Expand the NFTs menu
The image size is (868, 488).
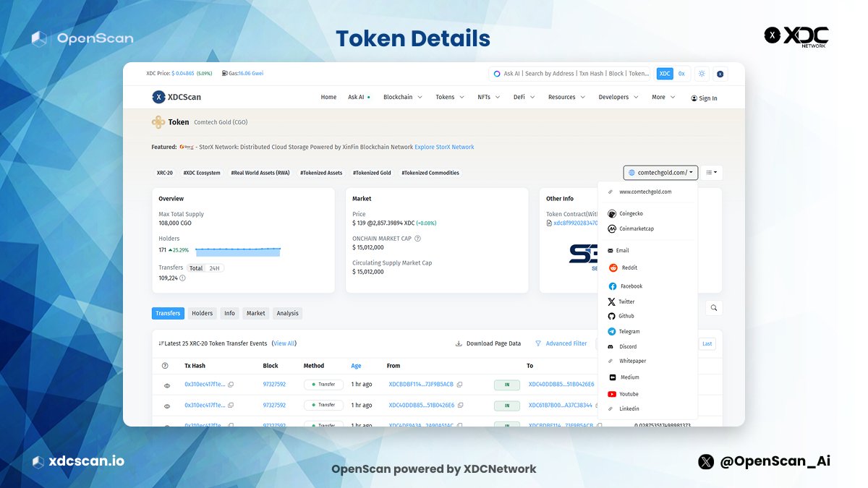pos(488,97)
